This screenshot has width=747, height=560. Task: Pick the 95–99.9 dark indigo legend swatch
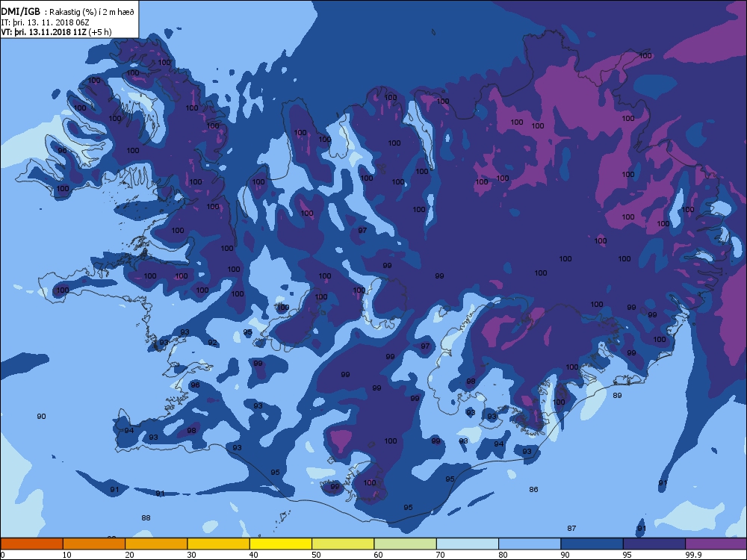coord(654,544)
